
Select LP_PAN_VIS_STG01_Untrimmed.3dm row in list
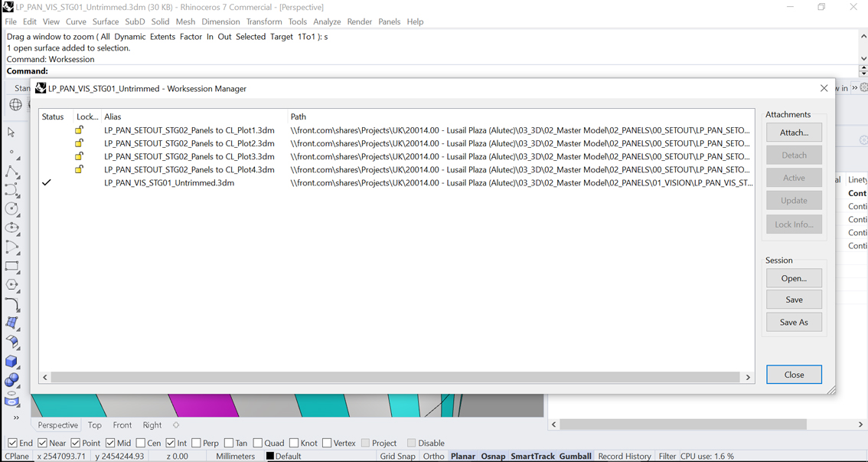169,183
